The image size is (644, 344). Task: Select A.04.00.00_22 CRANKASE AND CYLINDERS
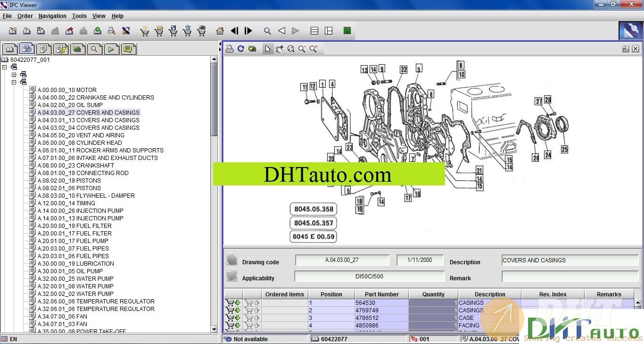coord(96,97)
